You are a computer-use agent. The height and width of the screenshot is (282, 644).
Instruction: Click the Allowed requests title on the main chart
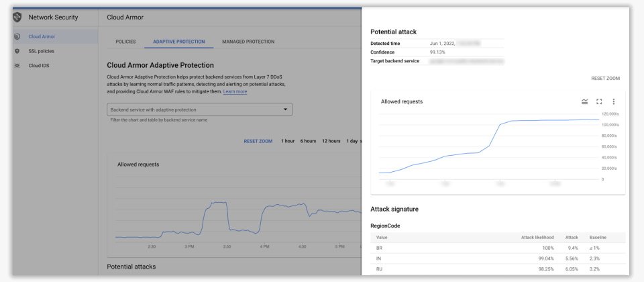pyautogui.click(x=138, y=164)
